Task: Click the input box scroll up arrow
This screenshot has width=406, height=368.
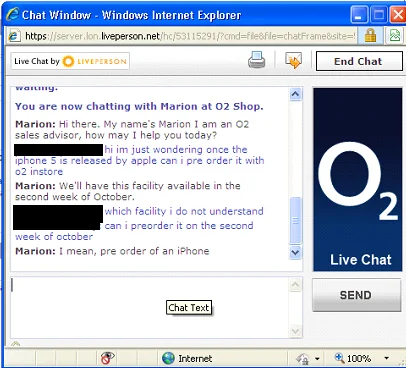Action: pyautogui.click(x=295, y=284)
